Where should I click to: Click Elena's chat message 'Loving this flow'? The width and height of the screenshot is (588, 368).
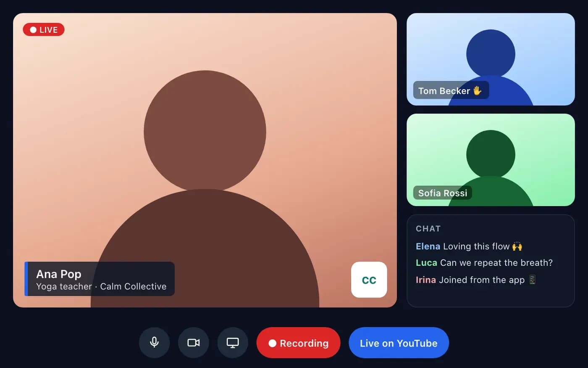coord(469,246)
